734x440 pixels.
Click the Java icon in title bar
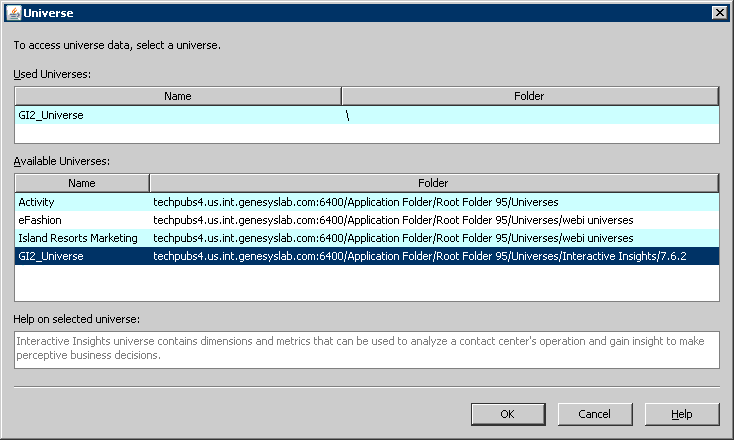click(x=12, y=11)
